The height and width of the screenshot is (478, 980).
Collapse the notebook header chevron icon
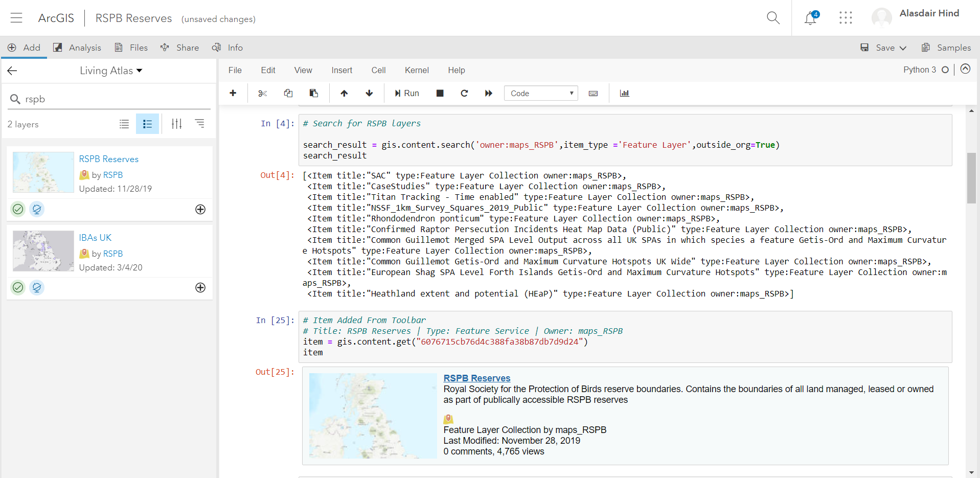click(965, 69)
